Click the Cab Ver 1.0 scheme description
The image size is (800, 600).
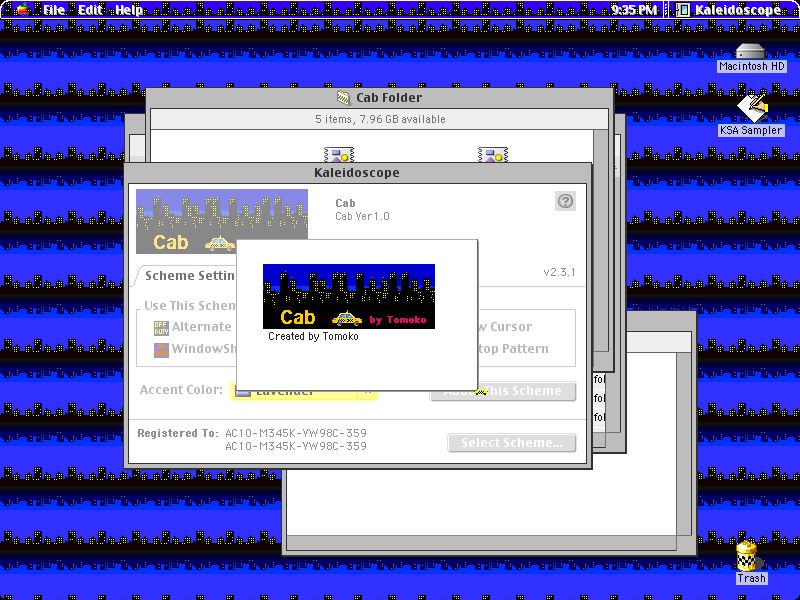(x=362, y=216)
